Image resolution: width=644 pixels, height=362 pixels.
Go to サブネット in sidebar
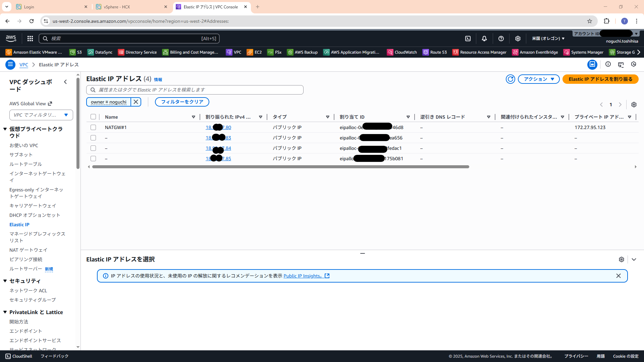coord(21,155)
